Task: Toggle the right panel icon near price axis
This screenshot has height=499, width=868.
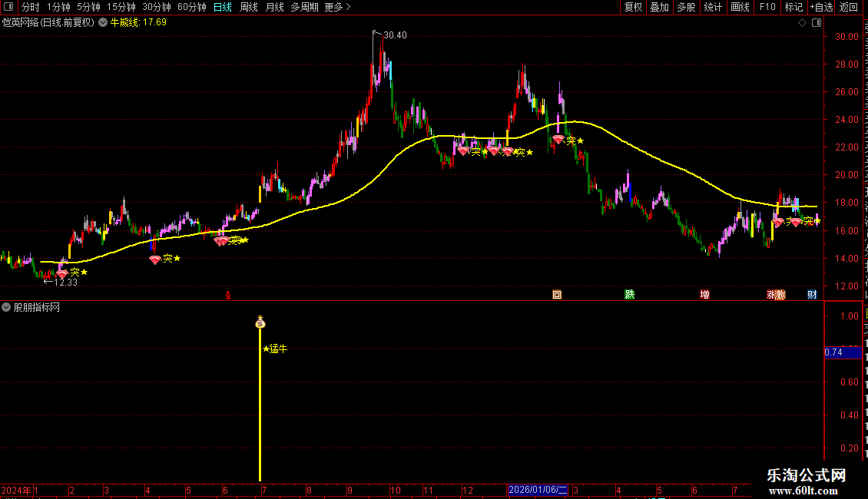Action: (817, 23)
